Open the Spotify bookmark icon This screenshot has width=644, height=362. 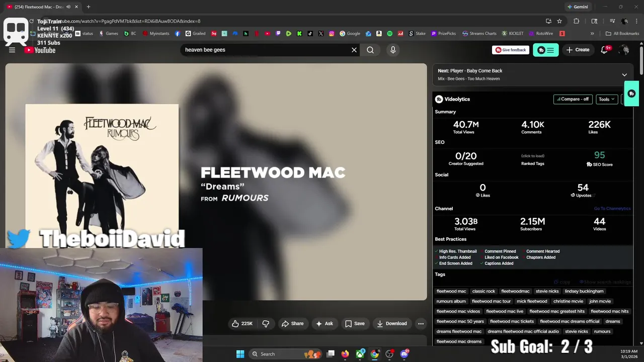(390, 34)
